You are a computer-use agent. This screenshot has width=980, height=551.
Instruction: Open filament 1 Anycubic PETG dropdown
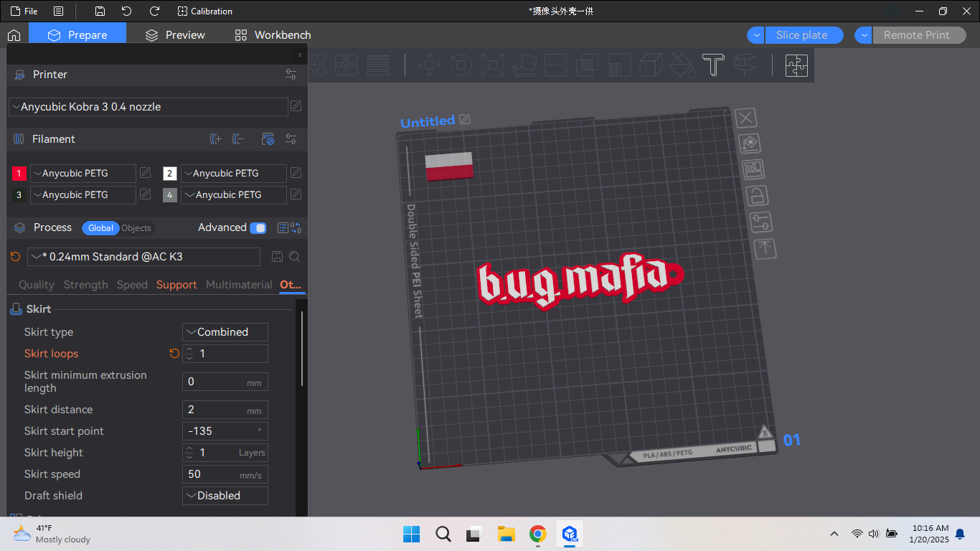tap(83, 174)
